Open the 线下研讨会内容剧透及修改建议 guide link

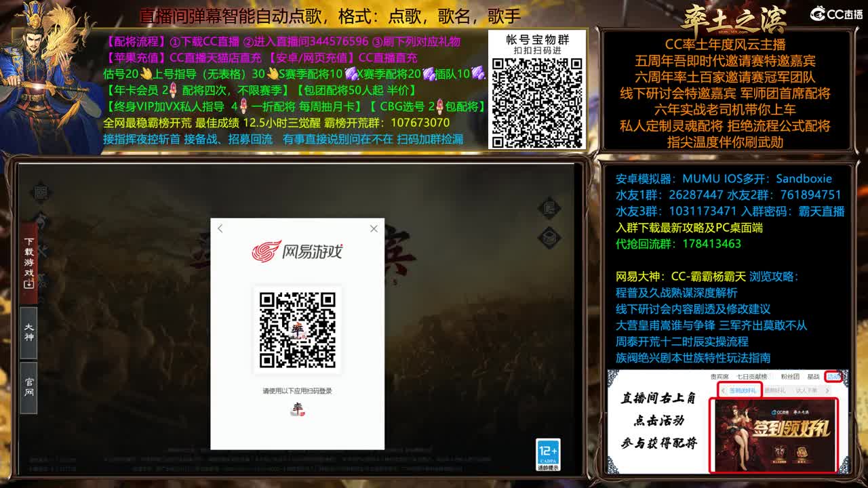693,309
